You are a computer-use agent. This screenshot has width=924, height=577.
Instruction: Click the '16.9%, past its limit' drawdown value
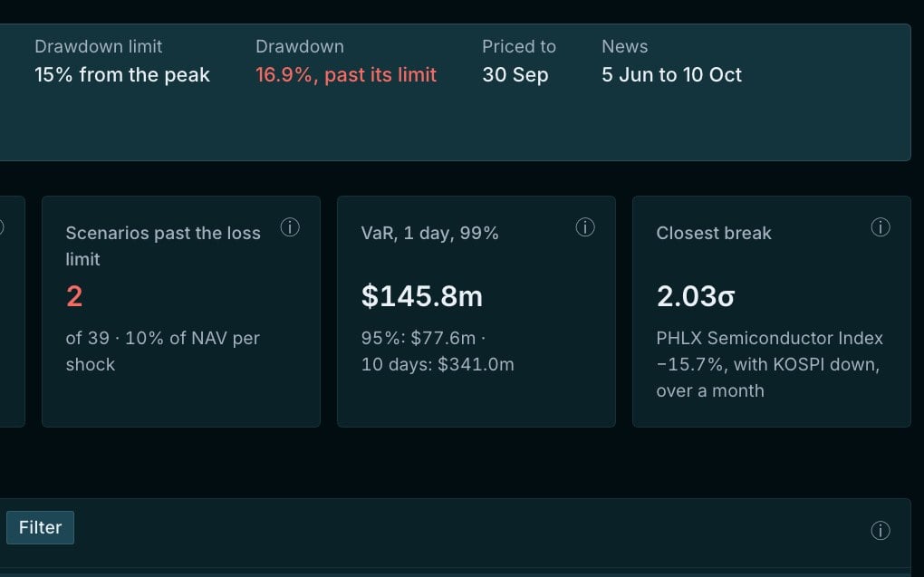click(x=346, y=75)
